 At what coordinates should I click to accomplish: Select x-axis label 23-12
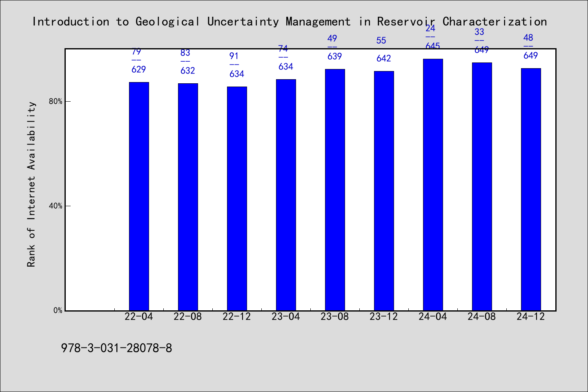click(x=384, y=317)
